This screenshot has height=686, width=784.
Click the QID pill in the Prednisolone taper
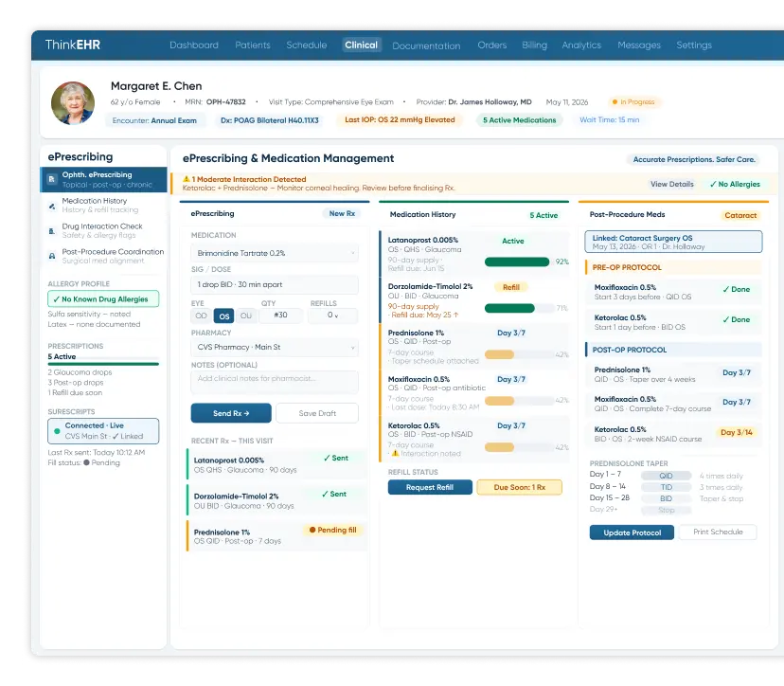[666, 476]
